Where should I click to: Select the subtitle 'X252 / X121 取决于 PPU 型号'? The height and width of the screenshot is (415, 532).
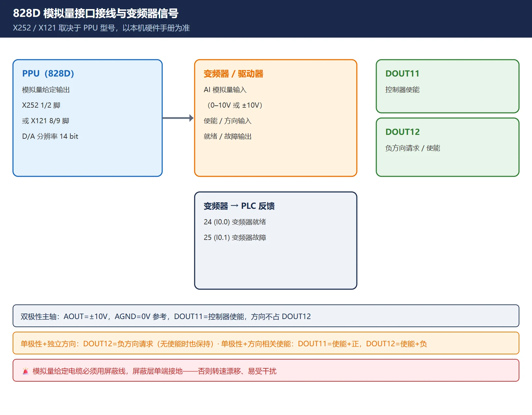(x=64, y=28)
